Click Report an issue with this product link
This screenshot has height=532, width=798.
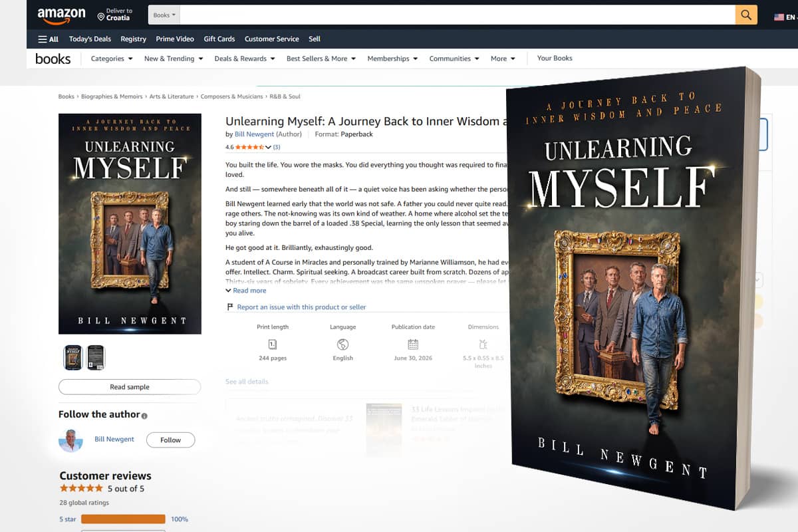(301, 307)
